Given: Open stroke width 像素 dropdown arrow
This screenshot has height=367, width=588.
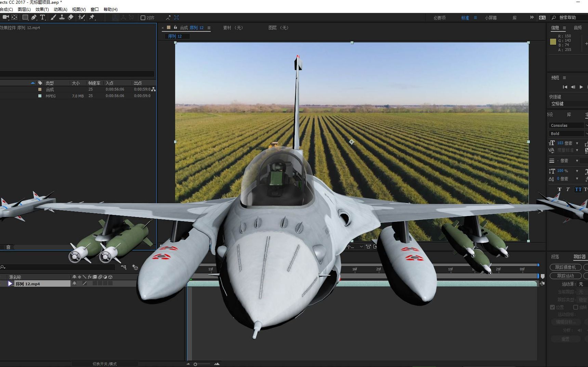Looking at the screenshot, I should [x=577, y=161].
